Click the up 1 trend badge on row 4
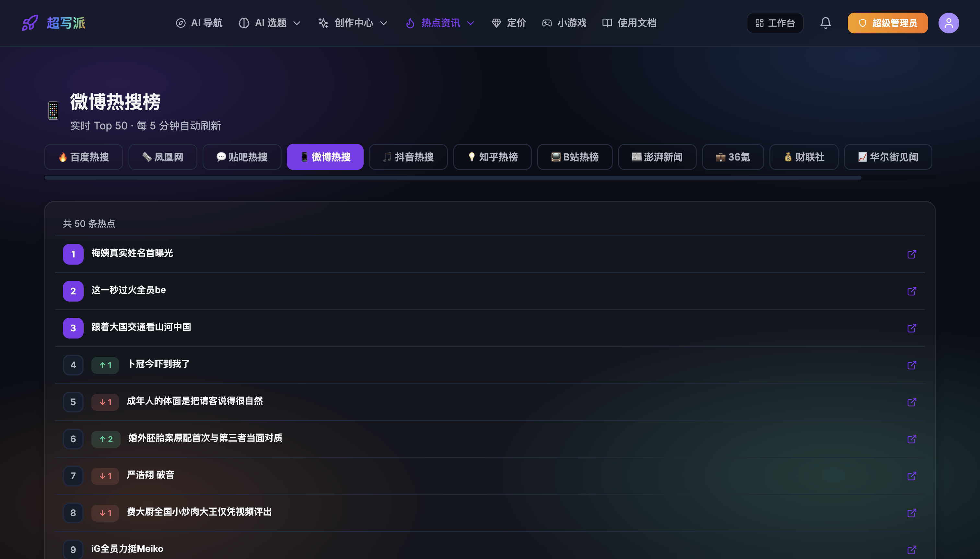The height and width of the screenshot is (559, 980). (x=105, y=365)
